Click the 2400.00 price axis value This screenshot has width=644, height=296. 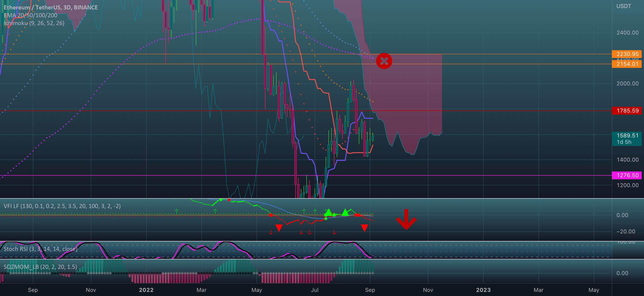tap(627, 33)
